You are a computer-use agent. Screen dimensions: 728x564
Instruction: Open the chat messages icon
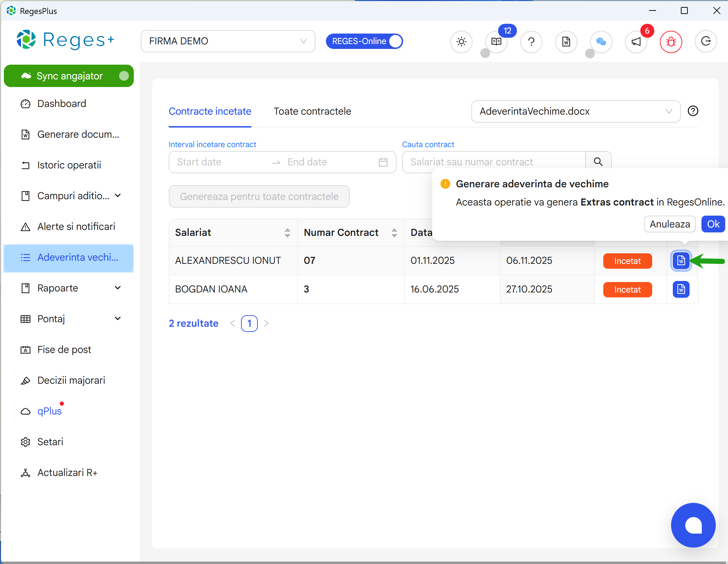coord(601,42)
